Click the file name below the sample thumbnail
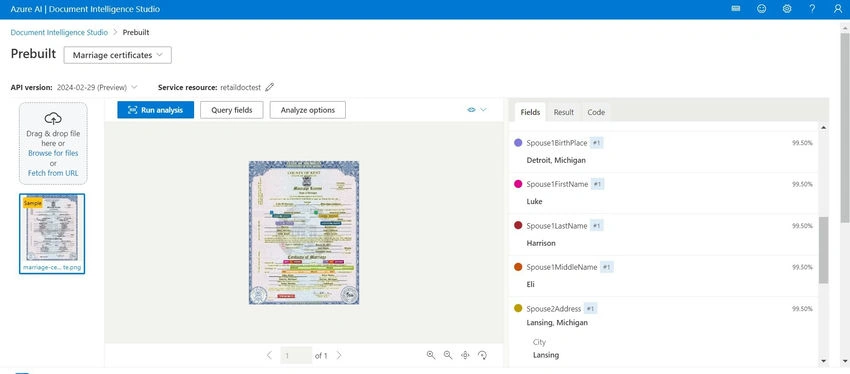The height and width of the screenshot is (374, 850). tap(52, 268)
